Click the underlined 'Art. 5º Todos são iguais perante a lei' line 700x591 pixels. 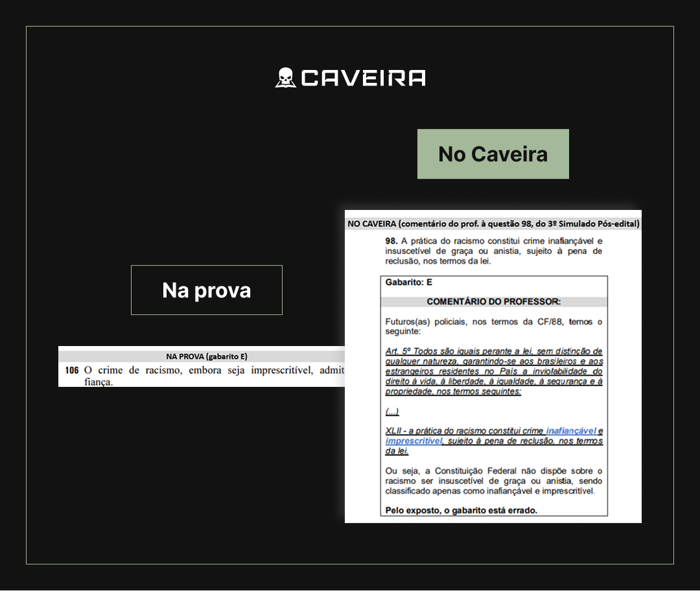point(494,351)
